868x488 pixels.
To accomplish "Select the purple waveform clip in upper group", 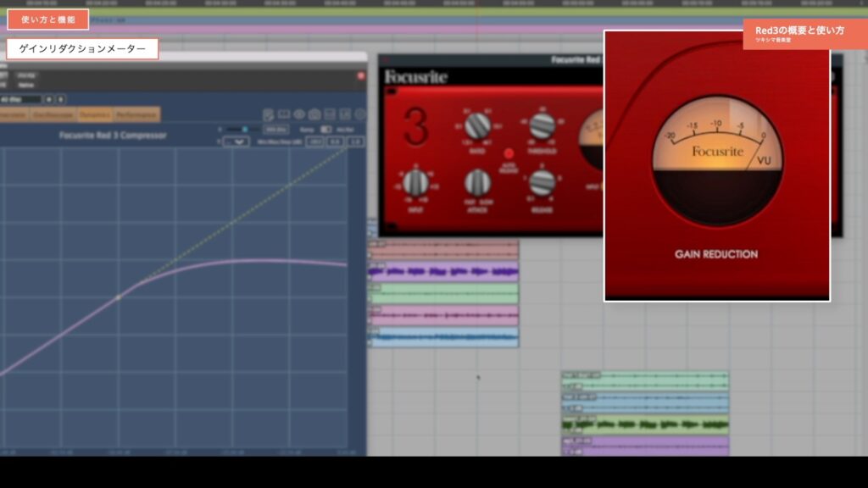I will (x=443, y=272).
